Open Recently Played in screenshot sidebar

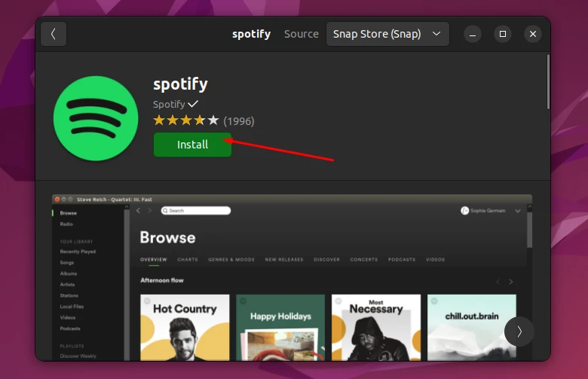click(x=78, y=252)
